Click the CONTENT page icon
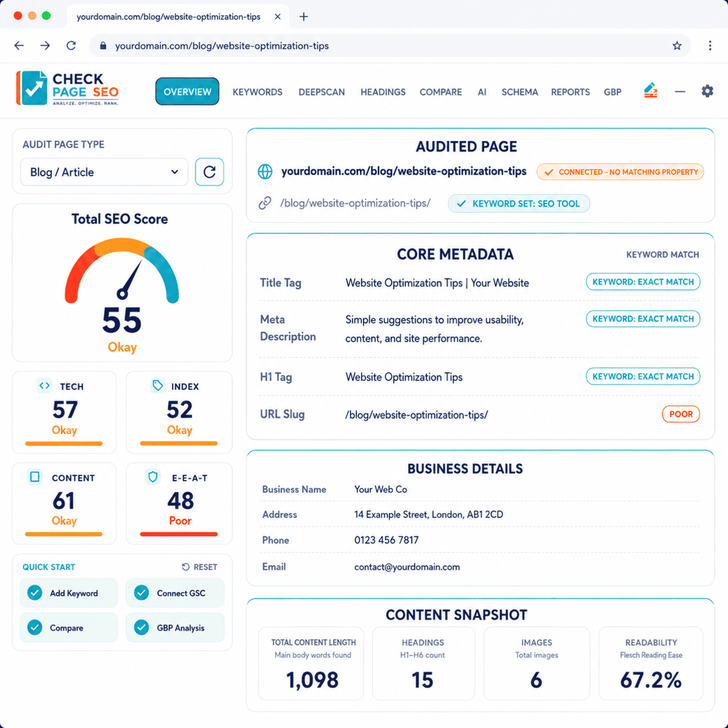This screenshot has width=728, height=728. point(35,477)
